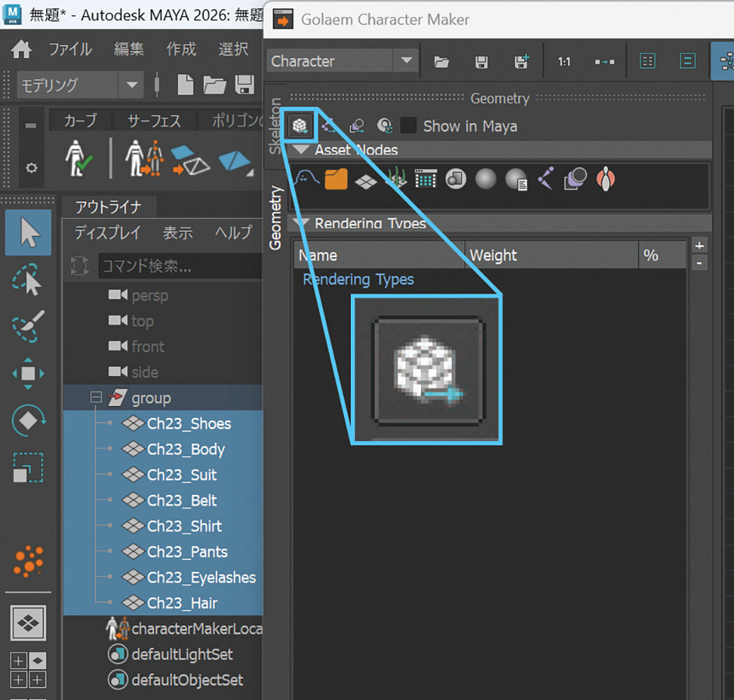Activate the Rotate tool
Viewport: 734px width, 700px height.
(x=28, y=420)
